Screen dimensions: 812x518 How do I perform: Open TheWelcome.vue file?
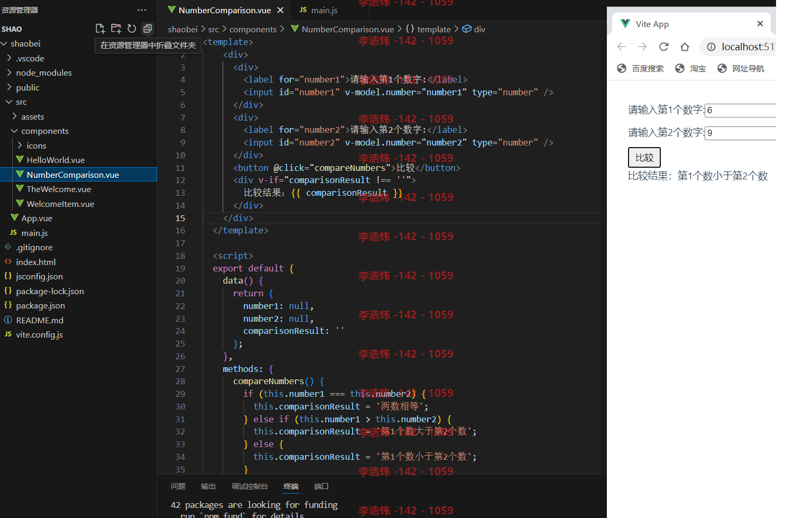click(x=59, y=189)
